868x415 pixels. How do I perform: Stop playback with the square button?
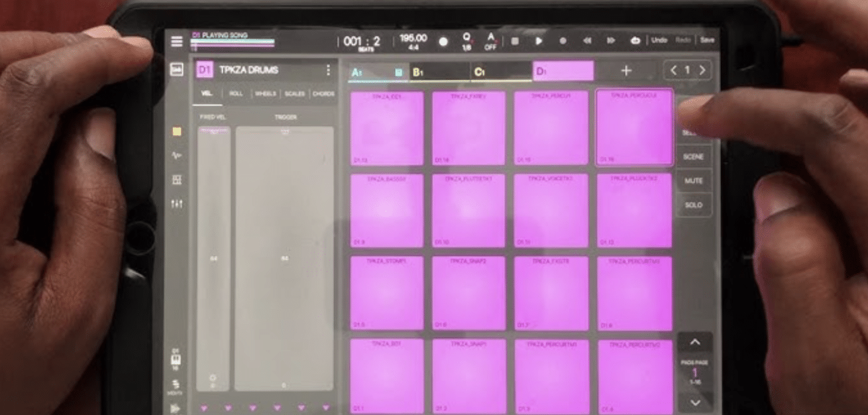coord(515,40)
